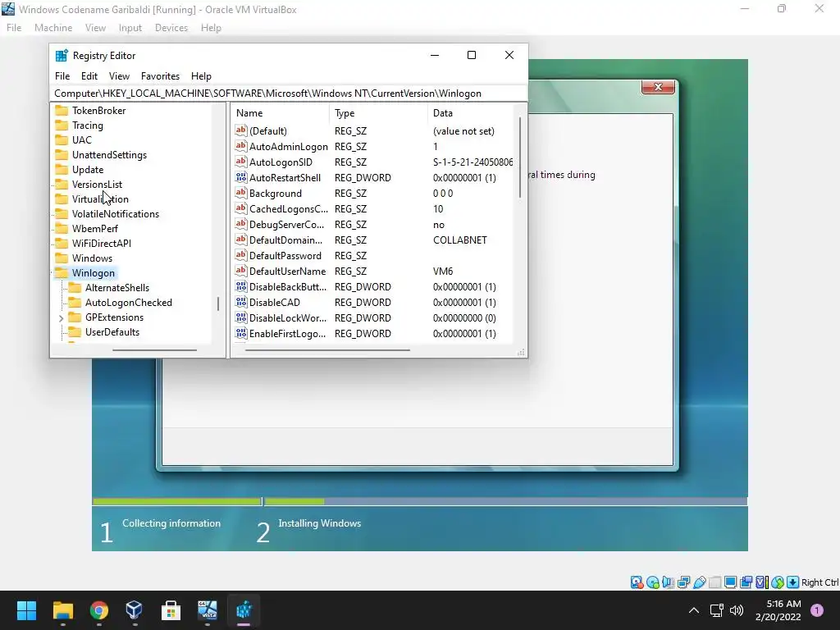Viewport: 840px width, 630px height.
Task: Click the values pane horizontal scrollbar
Action: coord(327,350)
